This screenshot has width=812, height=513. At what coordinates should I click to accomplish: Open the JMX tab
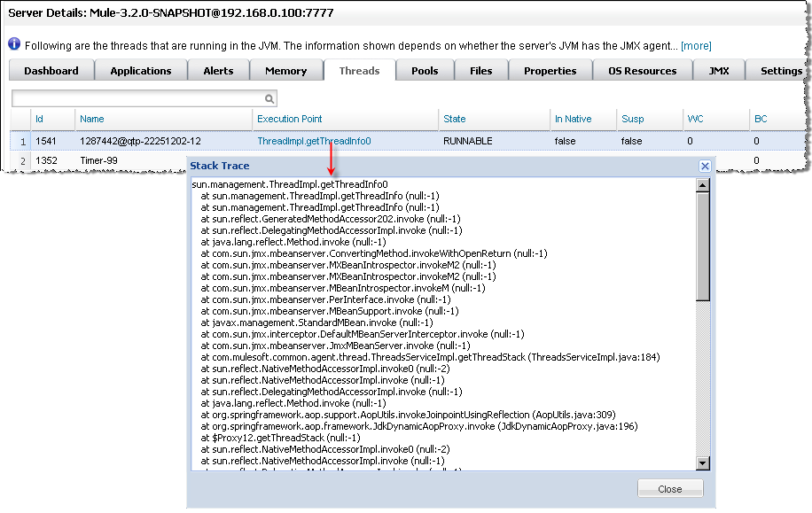click(719, 71)
